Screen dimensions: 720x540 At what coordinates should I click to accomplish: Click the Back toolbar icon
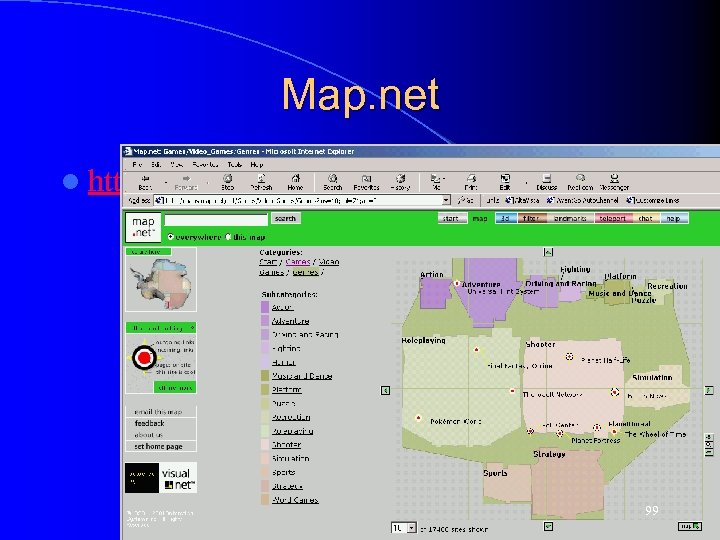coord(145,182)
